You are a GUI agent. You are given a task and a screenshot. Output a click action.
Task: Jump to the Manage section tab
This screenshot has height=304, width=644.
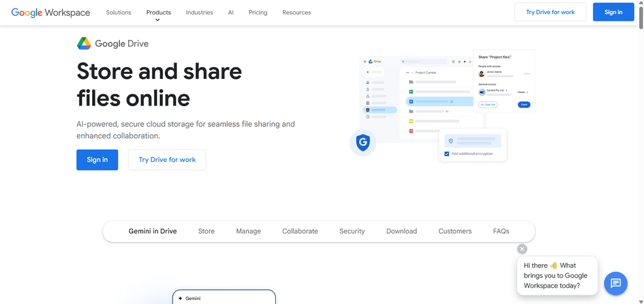[x=249, y=231]
